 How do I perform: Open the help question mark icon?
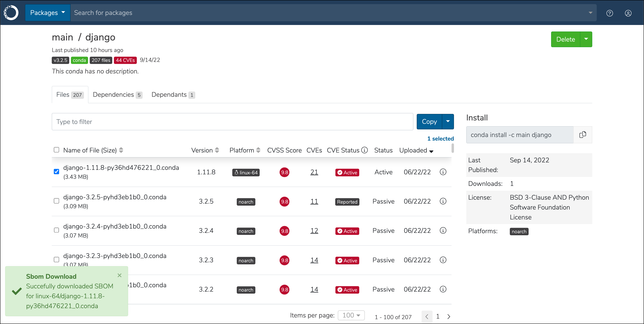click(x=610, y=13)
